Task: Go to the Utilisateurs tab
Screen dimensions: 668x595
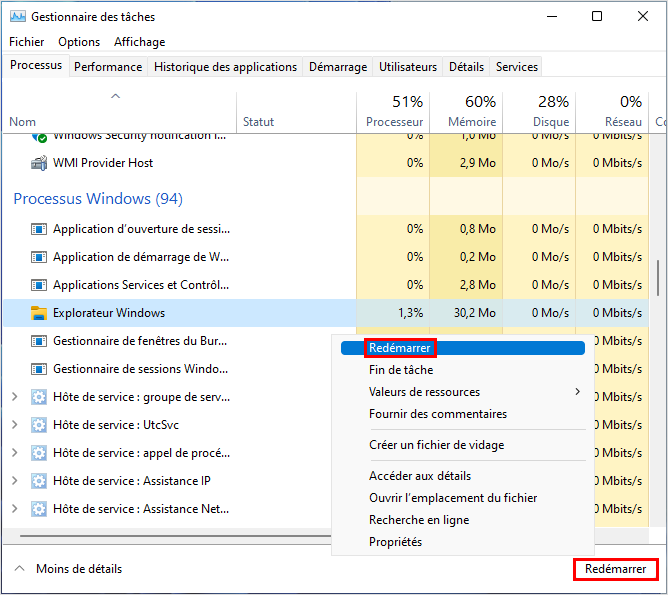Action: tap(408, 67)
